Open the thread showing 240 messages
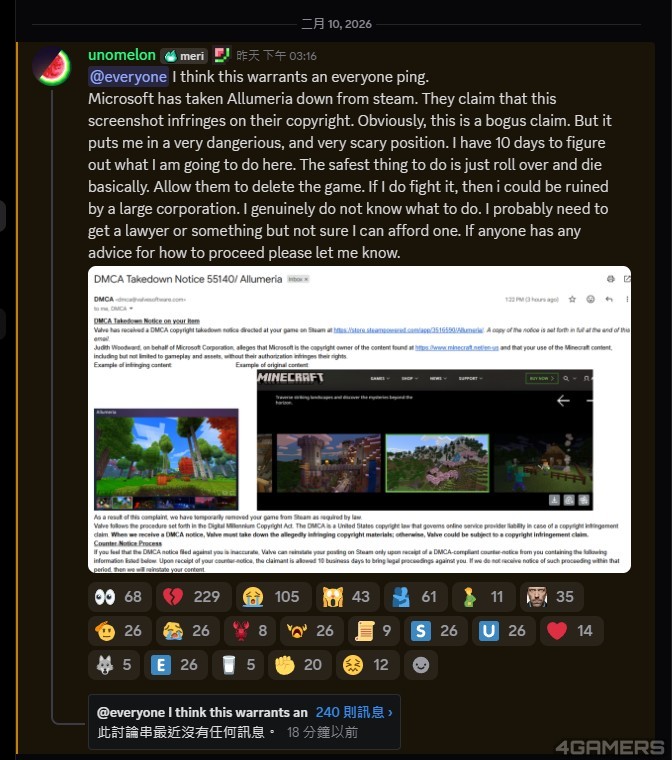This screenshot has height=760, width=672. [354, 712]
